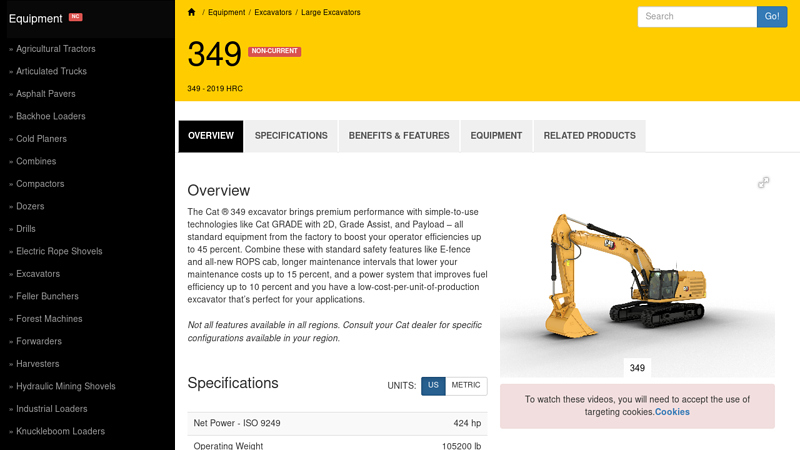Open the Large Excavators breadcrumb link

331,12
